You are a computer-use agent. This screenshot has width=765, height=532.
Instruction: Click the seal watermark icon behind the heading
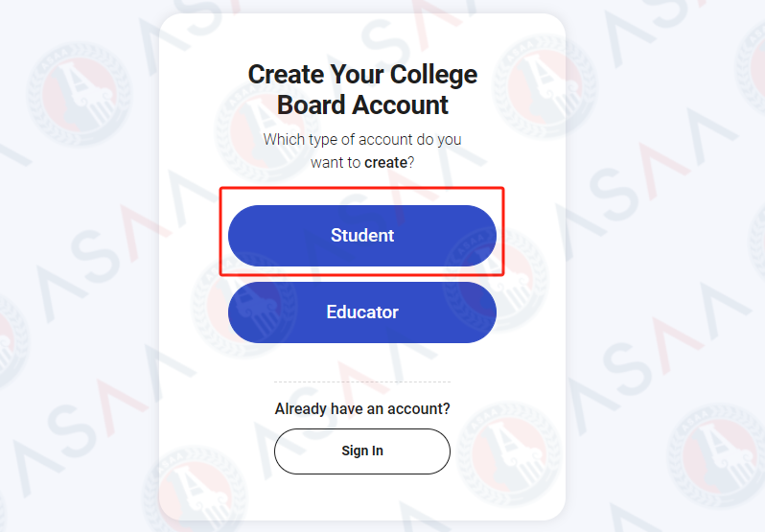257,117
